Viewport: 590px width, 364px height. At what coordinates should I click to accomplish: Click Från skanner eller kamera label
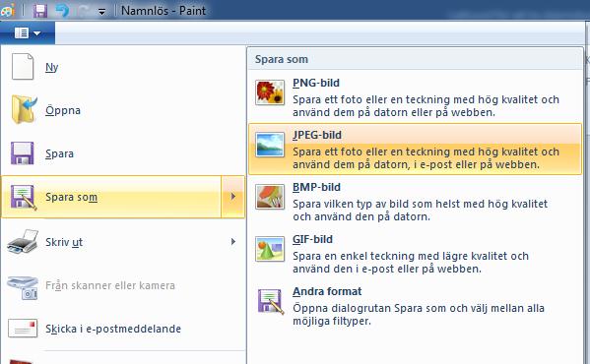click(x=110, y=285)
